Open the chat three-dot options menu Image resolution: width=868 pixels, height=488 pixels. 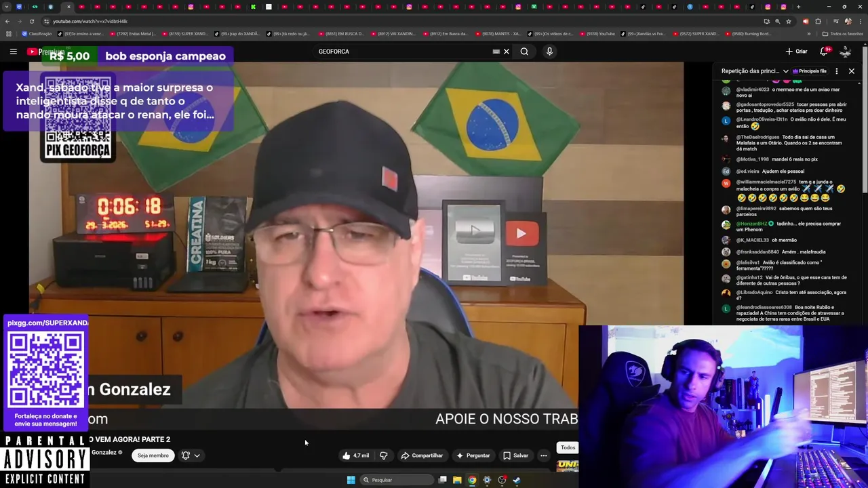pyautogui.click(x=837, y=71)
